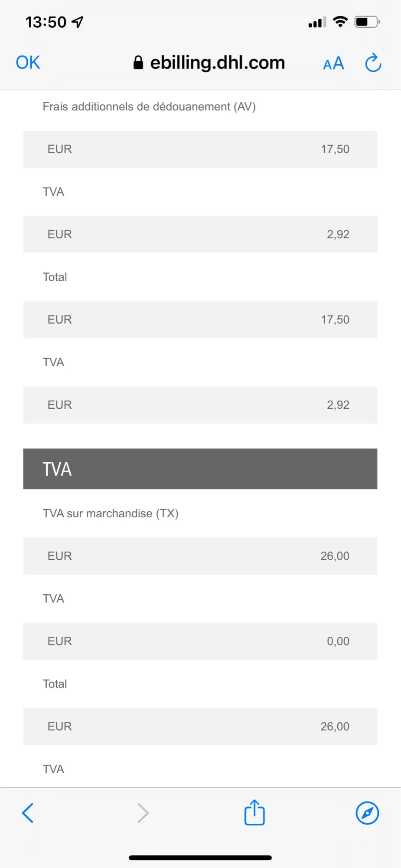Tap Frais additionnels de dédouanement (AV) label

[149, 107]
